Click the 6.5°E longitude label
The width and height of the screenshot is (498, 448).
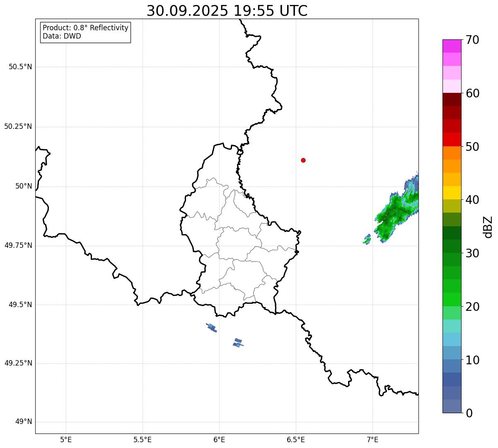[296, 439]
